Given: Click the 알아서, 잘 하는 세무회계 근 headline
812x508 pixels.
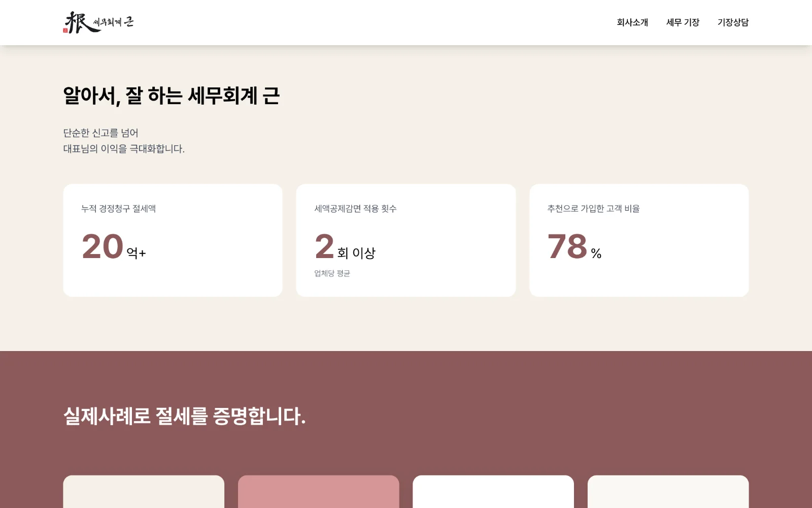Looking at the screenshot, I should point(171,96).
